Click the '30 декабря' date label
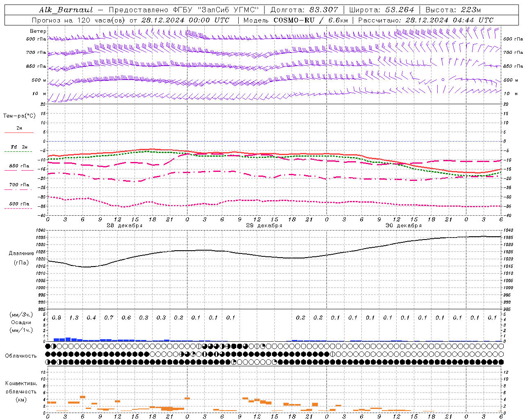 403,226
